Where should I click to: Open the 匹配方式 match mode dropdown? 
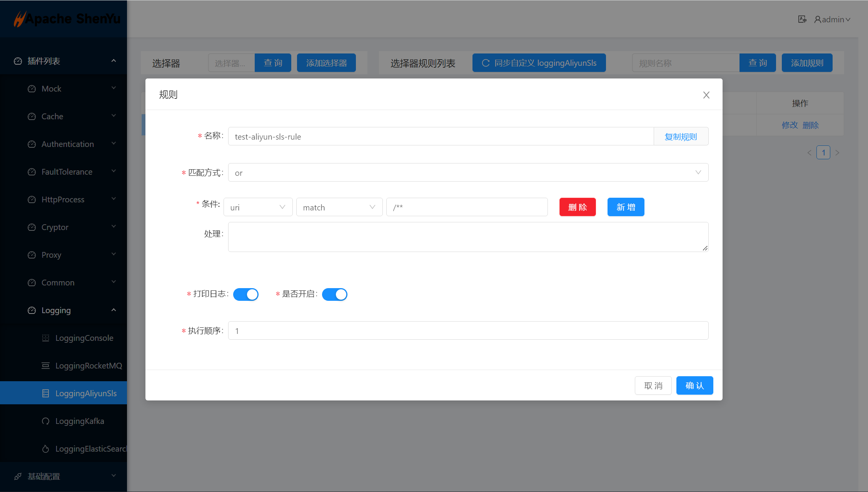[x=468, y=173]
